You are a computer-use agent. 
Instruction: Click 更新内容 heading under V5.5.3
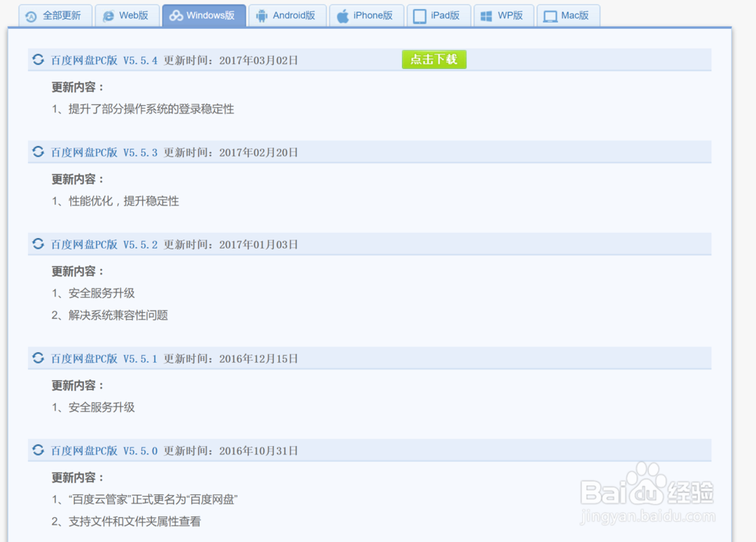(x=77, y=179)
